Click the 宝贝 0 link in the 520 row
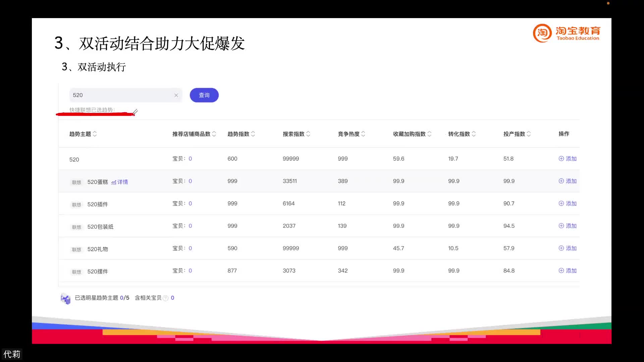644x362 pixels. click(x=191, y=159)
